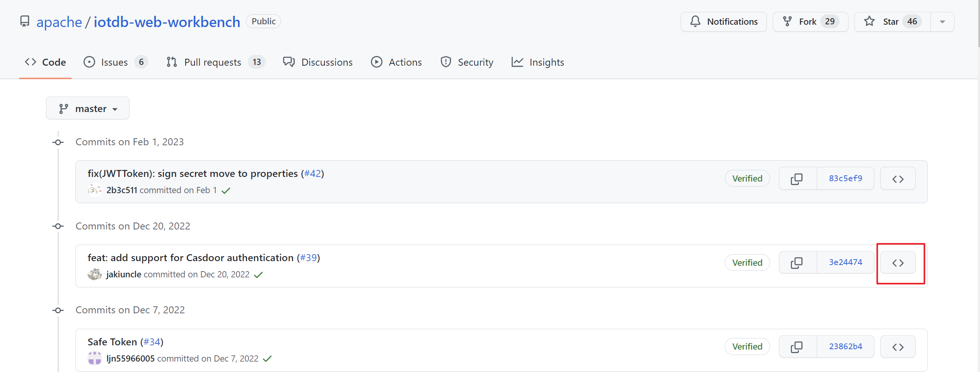This screenshot has height=372, width=980.
Task: Open the Security tab
Action: click(467, 62)
